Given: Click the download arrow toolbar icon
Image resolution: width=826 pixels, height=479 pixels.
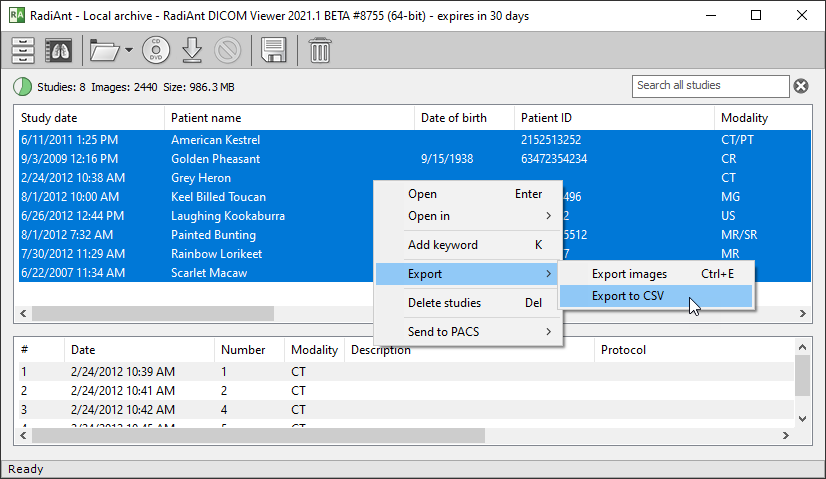Looking at the screenshot, I should point(192,51).
